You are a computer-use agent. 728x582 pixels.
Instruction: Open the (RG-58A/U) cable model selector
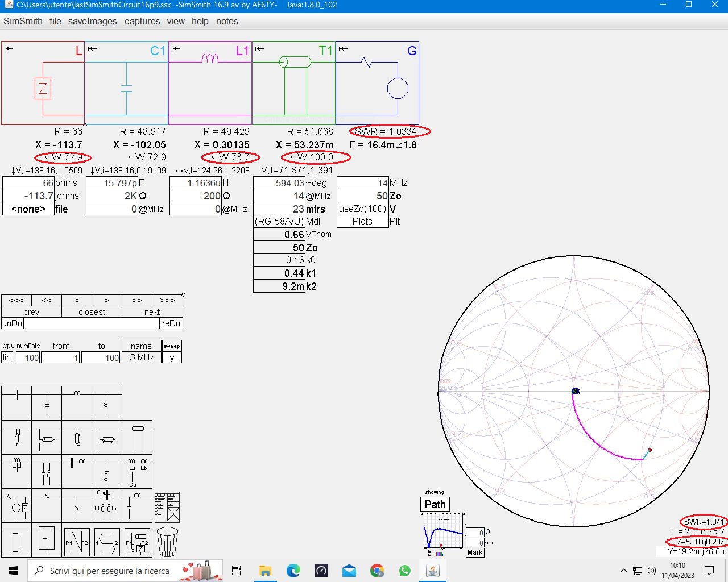coord(279,222)
